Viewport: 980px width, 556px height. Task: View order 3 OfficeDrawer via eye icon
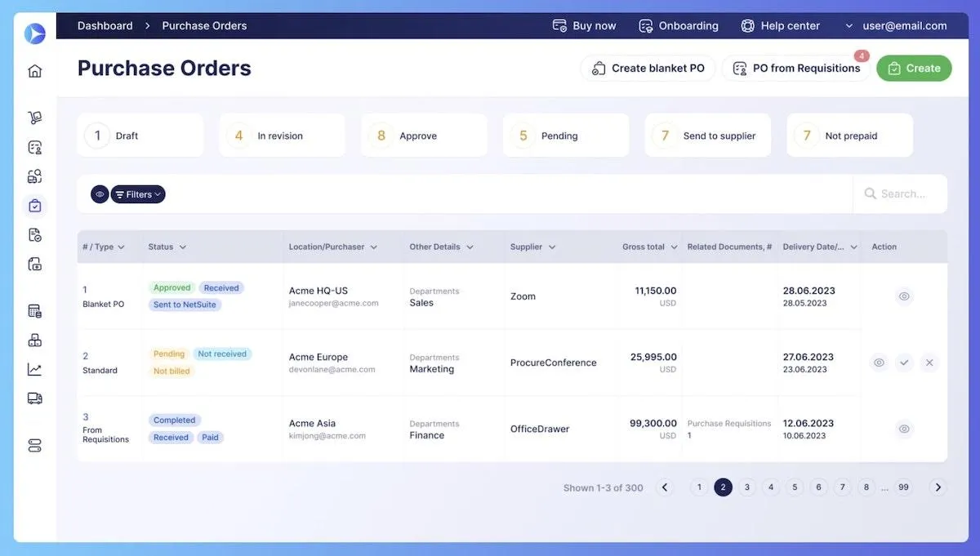[x=904, y=429]
